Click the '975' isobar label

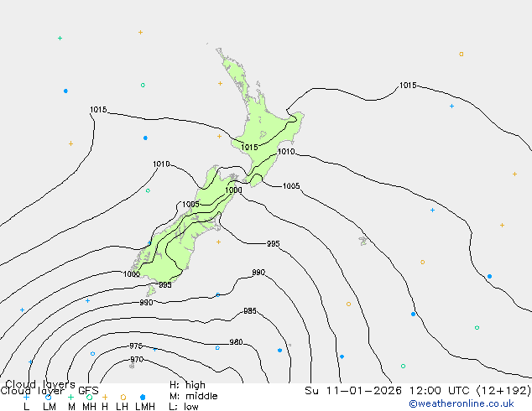click(x=136, y=346)
